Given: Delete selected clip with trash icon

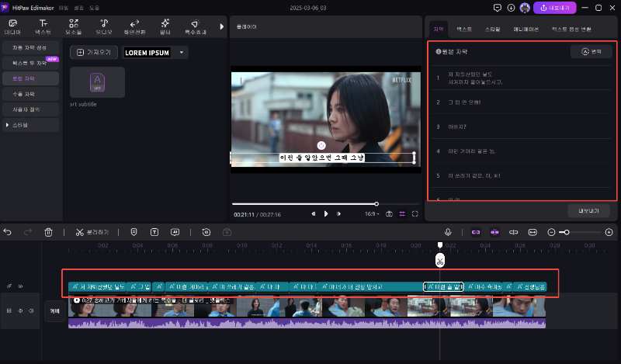Looking at the screenshot, I should click(x=48, y=232).
